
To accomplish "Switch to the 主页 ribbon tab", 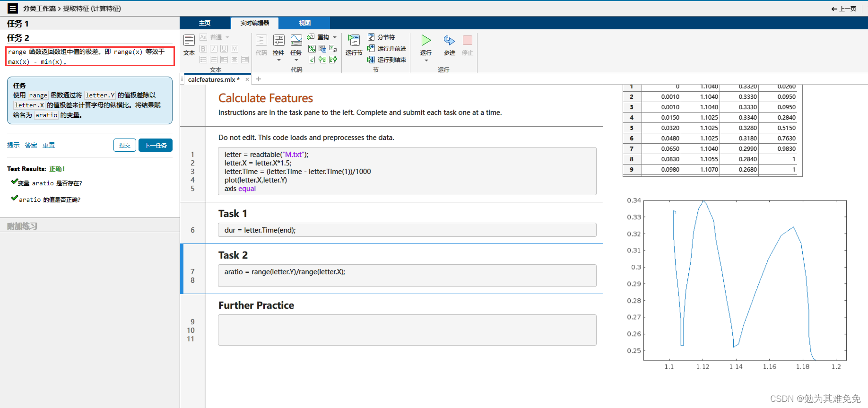I will click(x=205, y=23).
